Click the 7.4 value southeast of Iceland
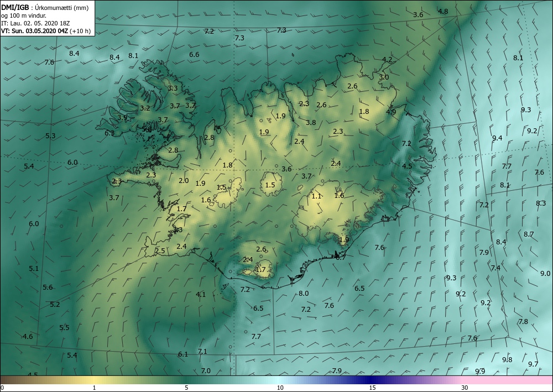Viewport: 553px width, 392px height. pos(495,268)
